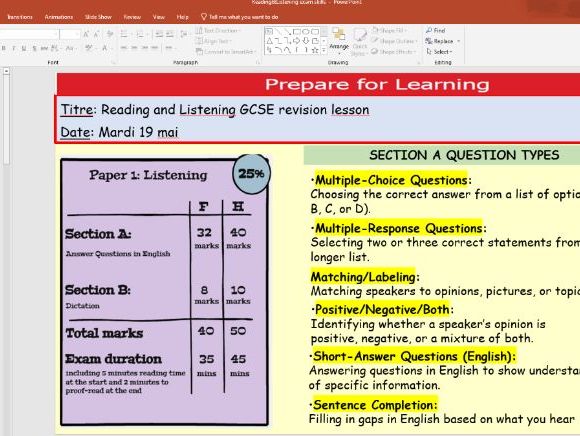Toggle Bold formatting
Screen dimensions: 580x436
(4, 48)
